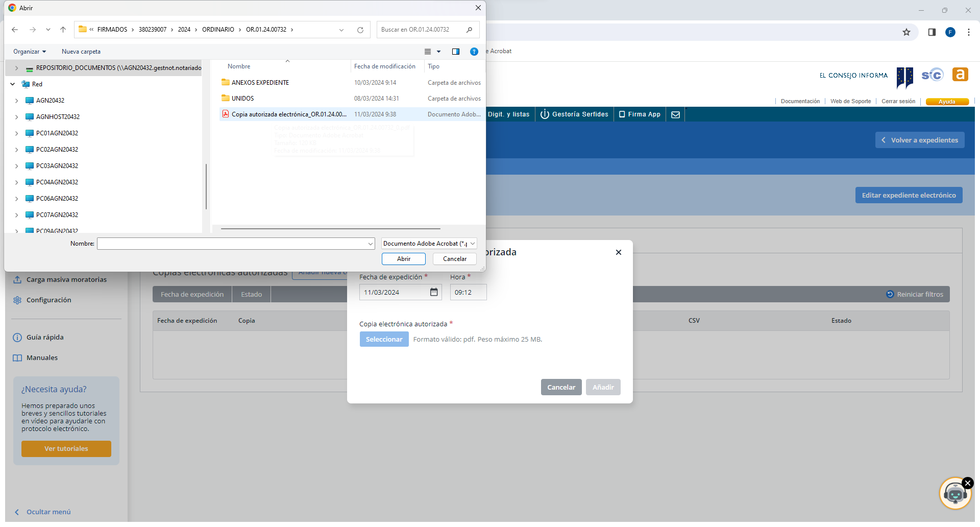Click the chatbot assistant avatar
The width and height of the screenshot is (980, 527).
click(954, 493)
